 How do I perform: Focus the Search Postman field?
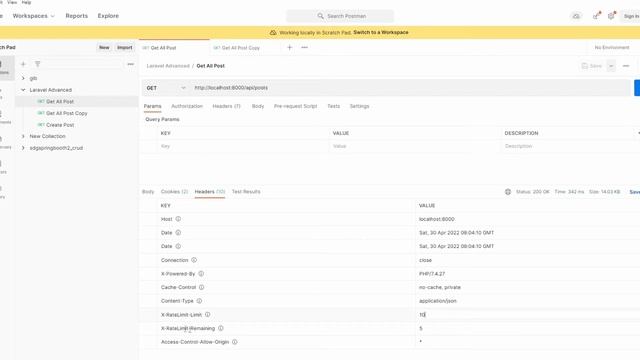pyautogui.click(x=340, y=16)
